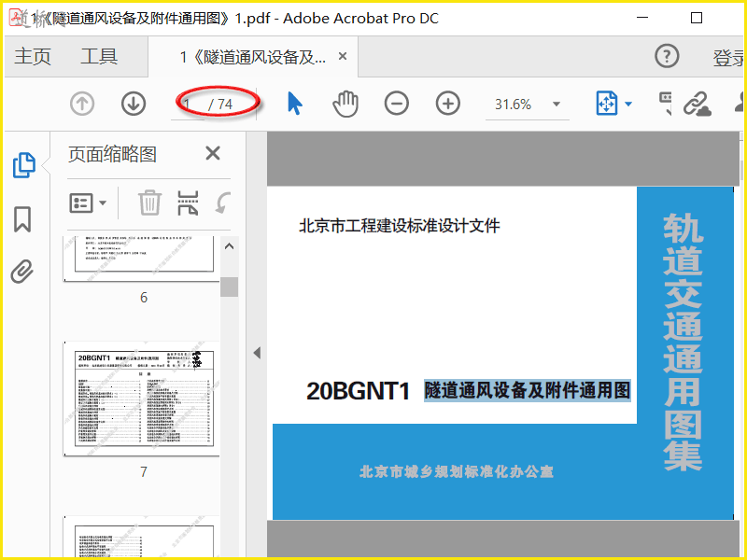The height and width of the screenshot is (560, 747).
Task: Click highlighted title 隧道通风设备及附件通用图
Action: click(x=528, y=390)
